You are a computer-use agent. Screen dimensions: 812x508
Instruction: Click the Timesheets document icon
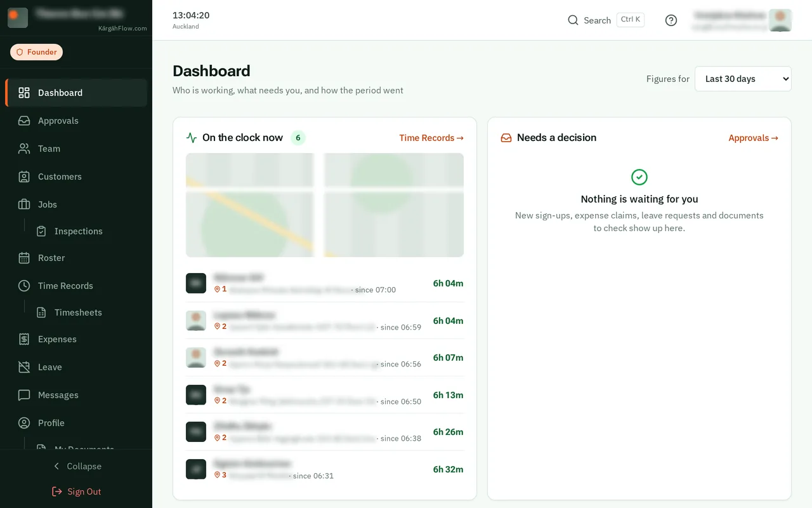pos(41,312)
